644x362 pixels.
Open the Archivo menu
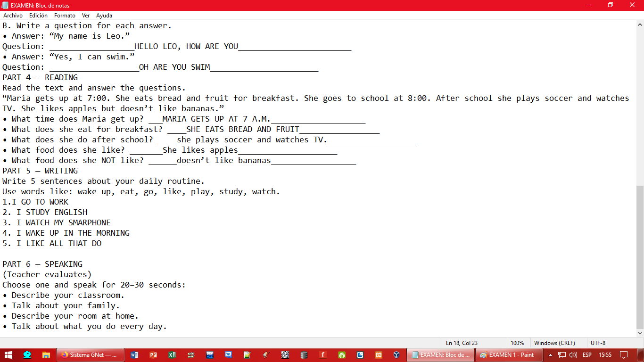pyautogui.click(x=13, y=16)
